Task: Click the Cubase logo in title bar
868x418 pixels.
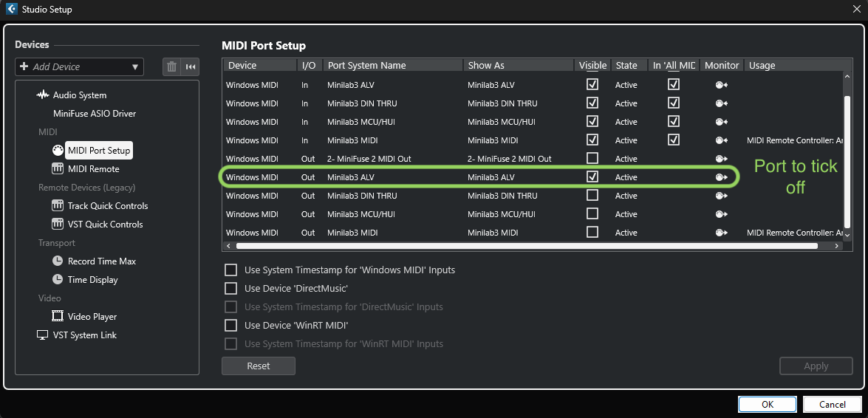Action: (x=10, y=9)
